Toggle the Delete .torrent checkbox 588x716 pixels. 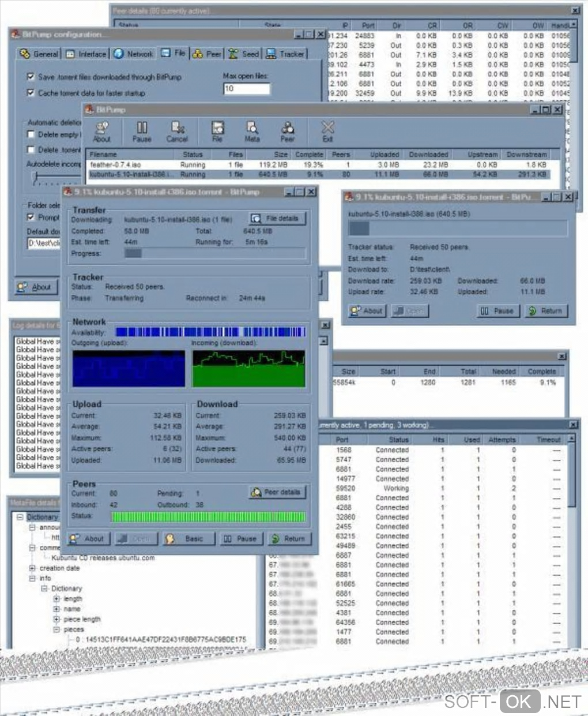point(31,150)
